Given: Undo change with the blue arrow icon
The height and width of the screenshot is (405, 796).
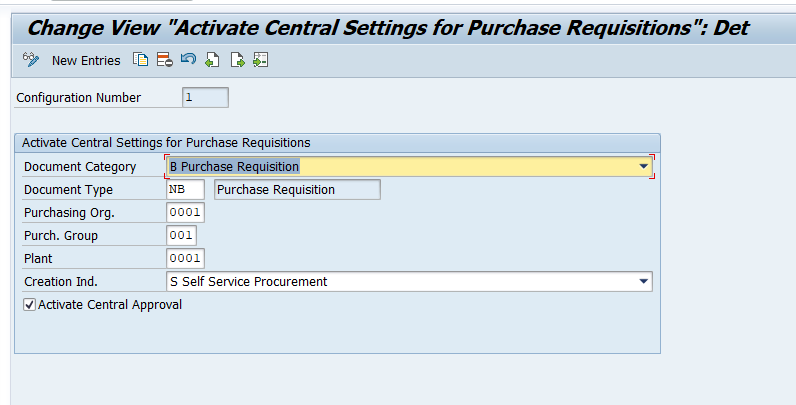Looking at the screenshot, I should [188, 59].
